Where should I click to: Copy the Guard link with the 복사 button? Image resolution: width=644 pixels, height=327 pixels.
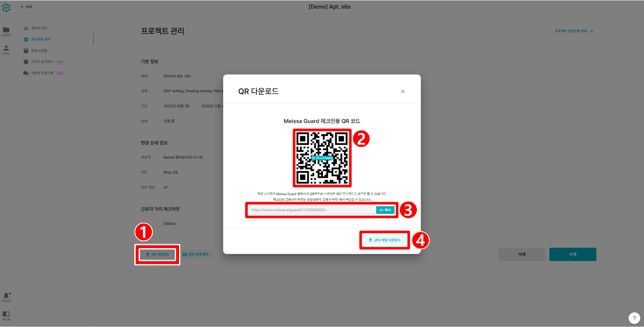[x=385, y=210]
